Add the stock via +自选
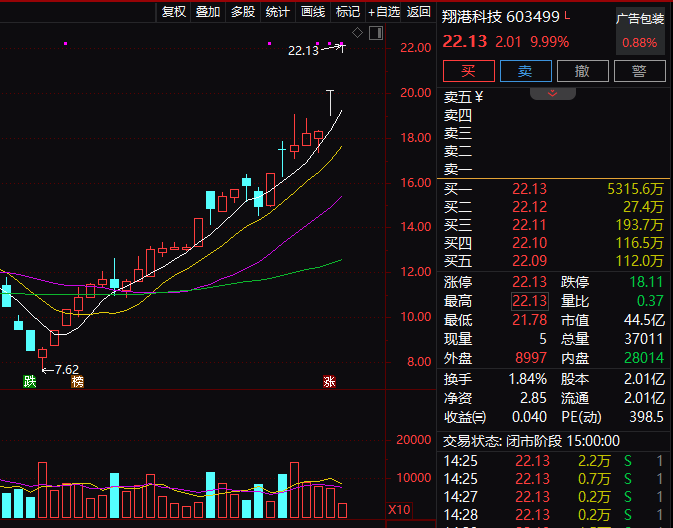The width and height of the screenshot is (673, 528). [x=384, y=12]
